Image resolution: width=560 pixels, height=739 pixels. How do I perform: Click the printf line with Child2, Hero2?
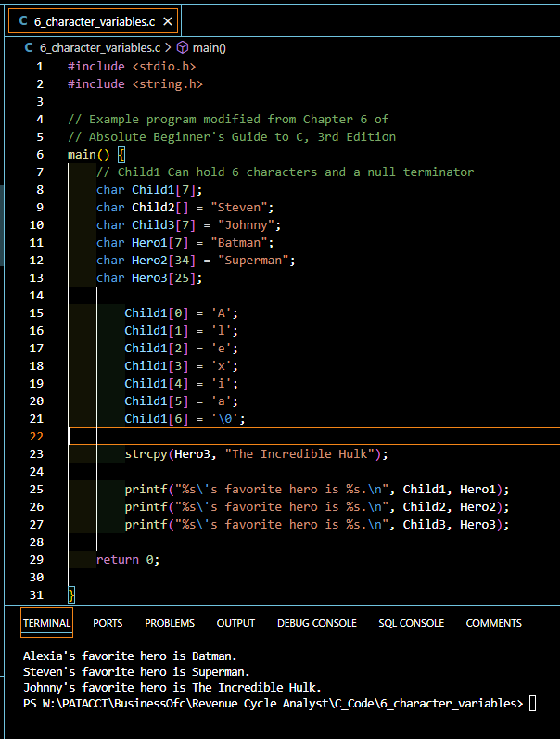(x=317, y=507)
